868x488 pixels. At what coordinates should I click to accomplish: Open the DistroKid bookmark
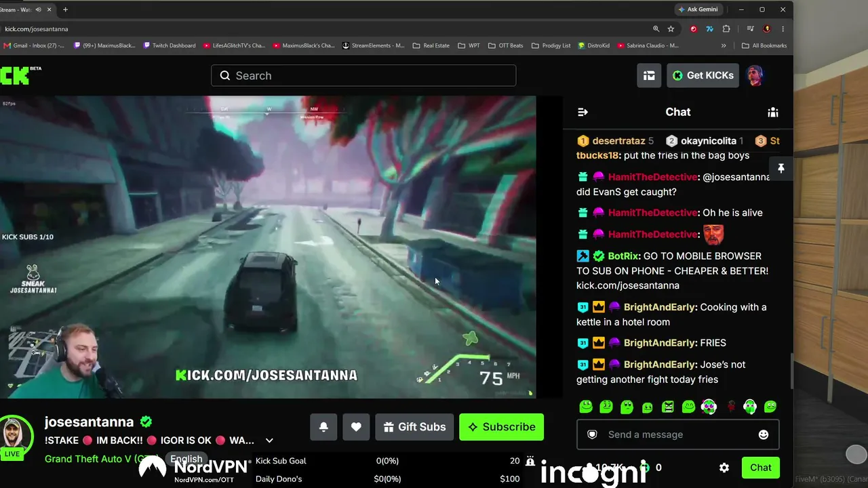594,45
